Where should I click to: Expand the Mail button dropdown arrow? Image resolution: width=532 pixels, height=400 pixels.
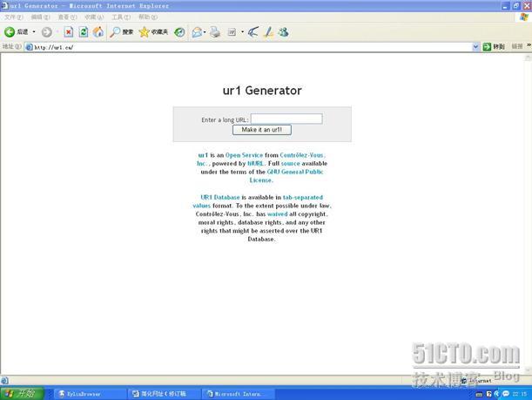coord(205,32)
